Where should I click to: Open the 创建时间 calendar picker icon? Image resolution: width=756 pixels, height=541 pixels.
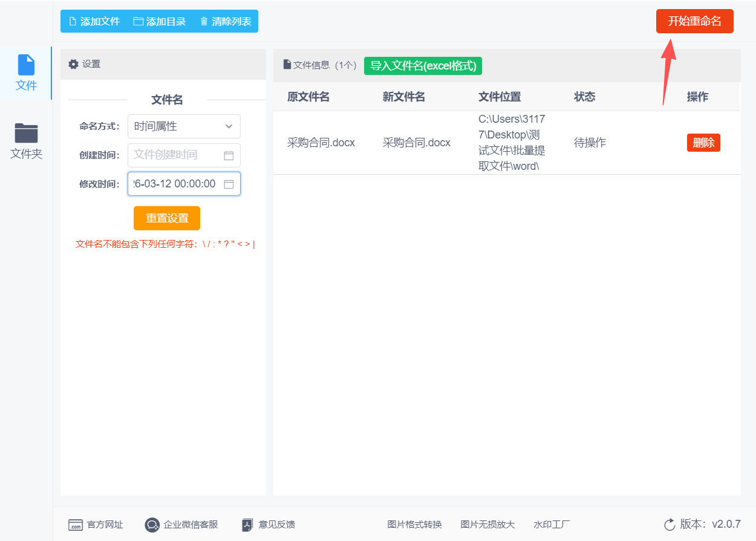[228, 155]
